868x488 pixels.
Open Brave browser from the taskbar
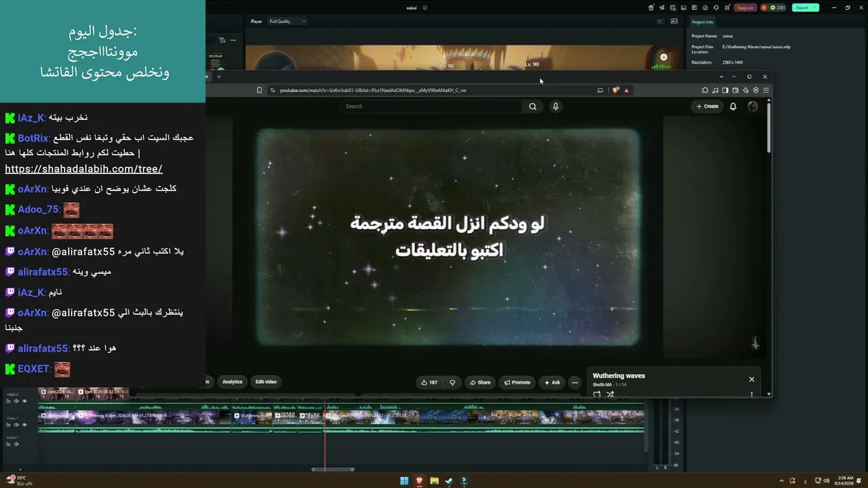click(419, 481)
